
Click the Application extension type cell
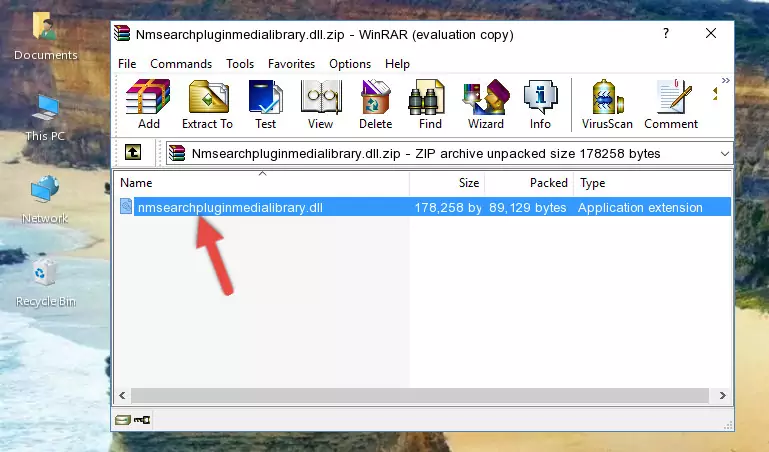point(640,207)
